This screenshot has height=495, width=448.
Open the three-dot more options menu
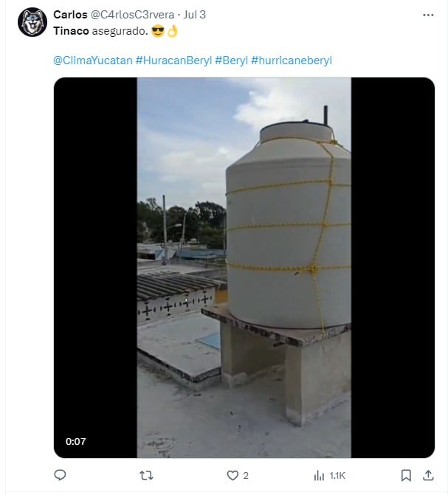428,15
